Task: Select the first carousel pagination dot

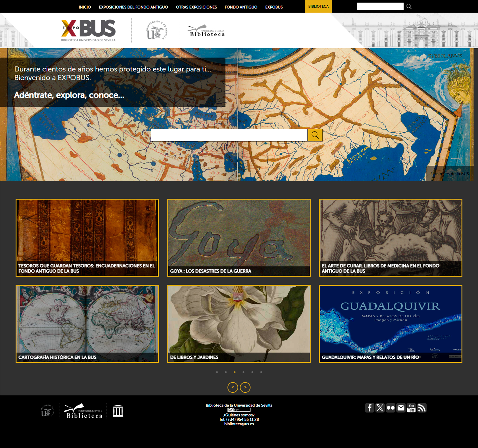Action: pyautogui.click(x=217, y=372)
